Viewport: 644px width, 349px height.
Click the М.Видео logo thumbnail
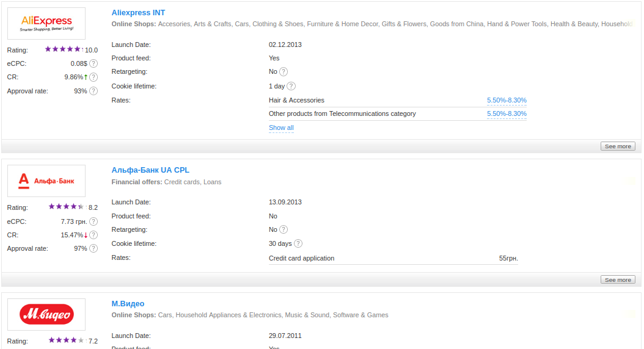coord(46,315)
